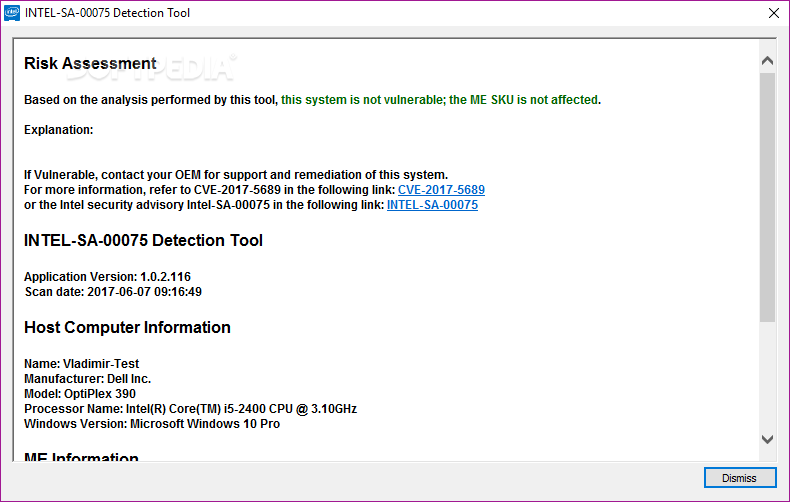This screenshot has width=790, height=502.
Task: Click the vertical scrollbar thumb
Action: pyautogui.click(x=767, y=197)
